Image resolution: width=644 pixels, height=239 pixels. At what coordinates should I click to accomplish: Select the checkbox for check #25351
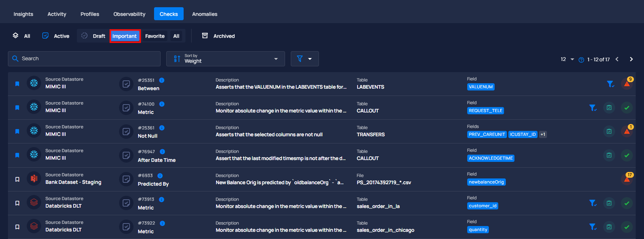coord(126,84)
